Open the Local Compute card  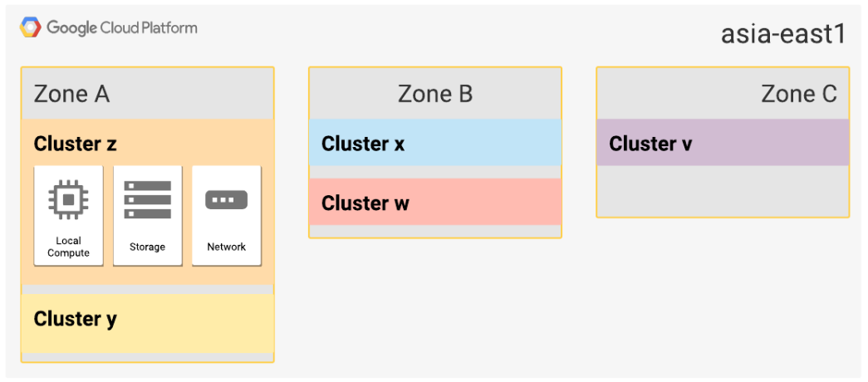(69, 216)
